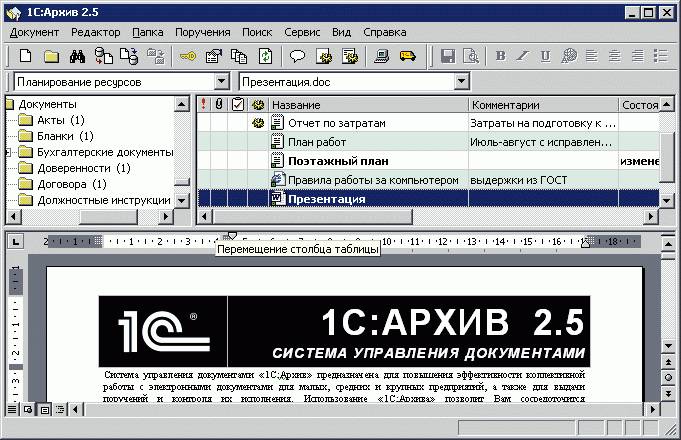
Task: Open print preview magnifier icon
Action: click(471, 56)
